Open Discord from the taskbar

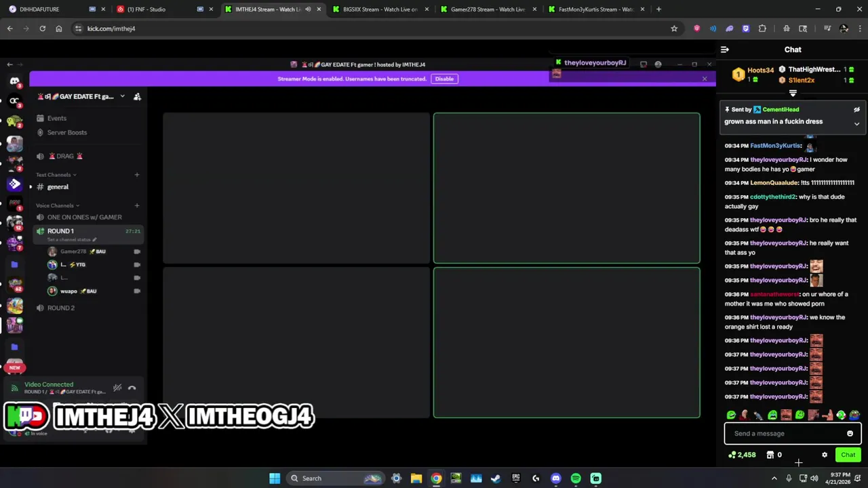click(556, 479)
